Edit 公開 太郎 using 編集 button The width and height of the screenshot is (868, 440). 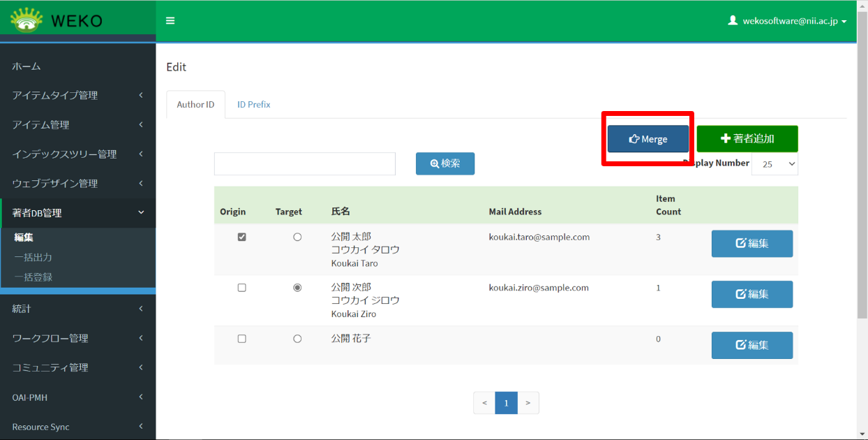click(x=751, y=244)
